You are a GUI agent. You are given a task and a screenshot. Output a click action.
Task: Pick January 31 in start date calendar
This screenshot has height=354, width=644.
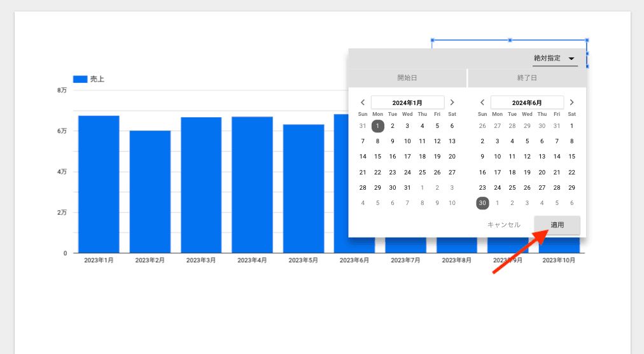point(407,188)
